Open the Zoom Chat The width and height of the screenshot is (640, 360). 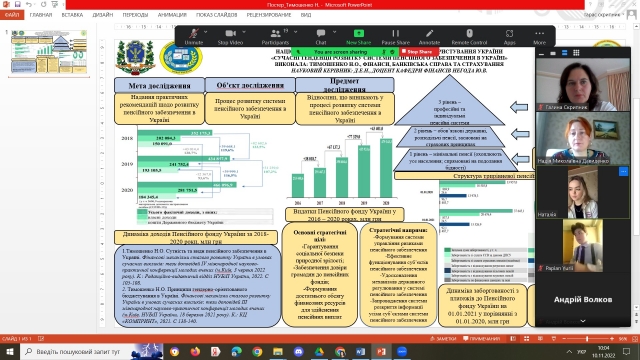tap(321, 37)
